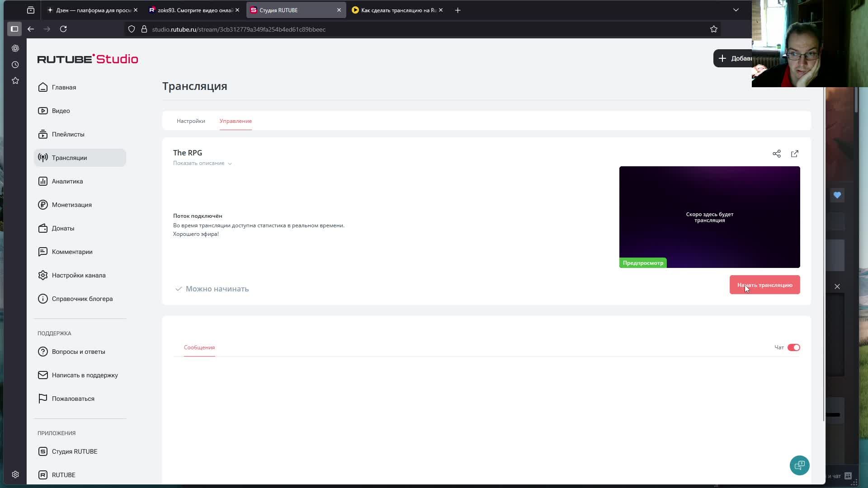The width and height of the screenshot is (868, 488).
Task: Open stream in new window icon
Action: click(794, 154)
